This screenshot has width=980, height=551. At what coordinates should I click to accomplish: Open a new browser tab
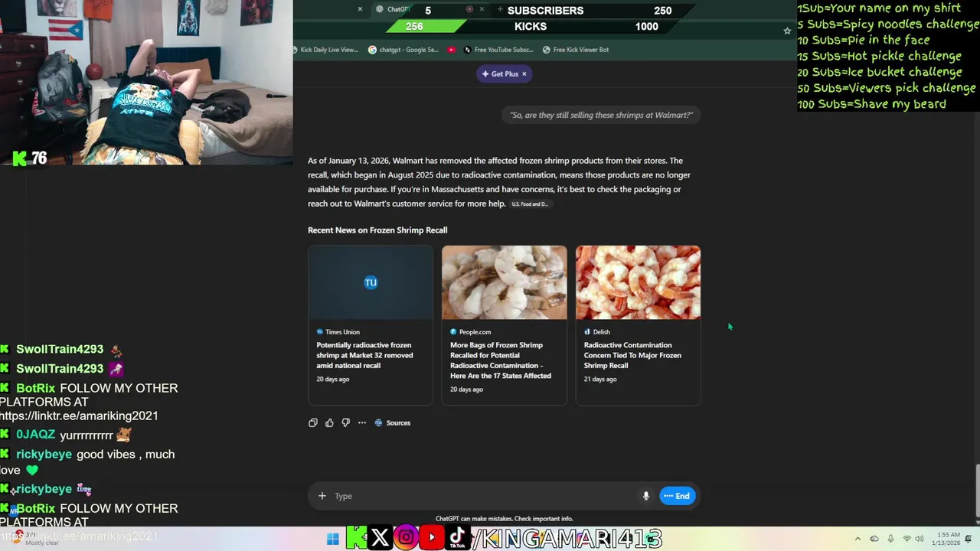click(500, 9)
